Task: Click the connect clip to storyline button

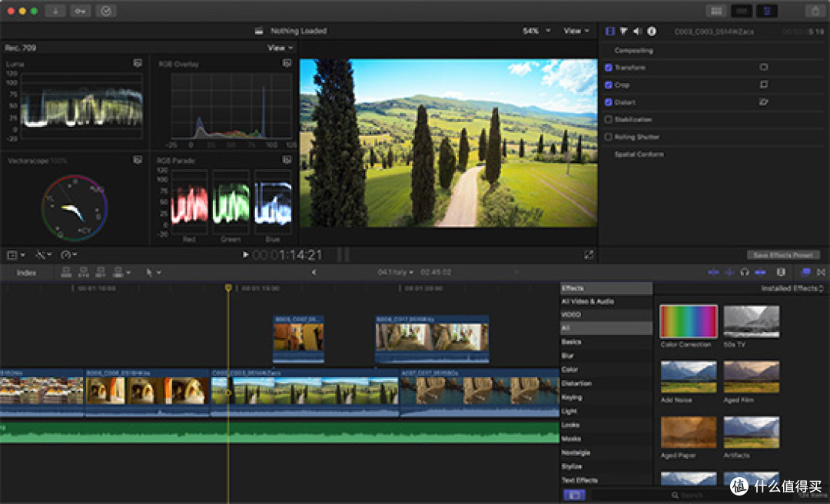Action: tap(66, 272)
